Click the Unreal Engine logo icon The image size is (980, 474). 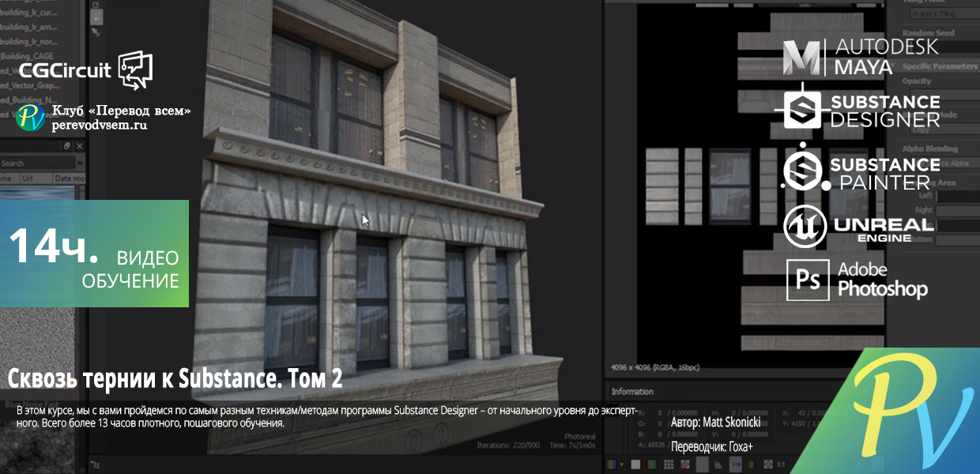[805, 226]
